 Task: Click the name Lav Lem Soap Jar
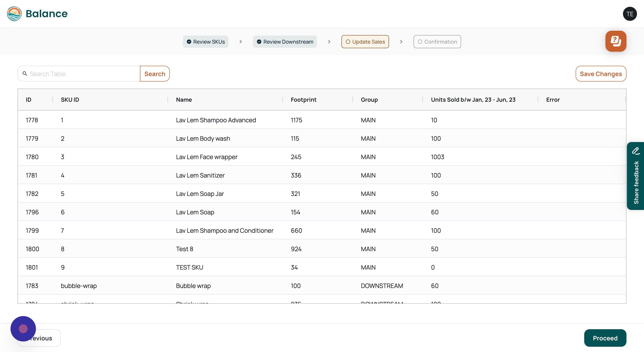pyautogui.click(x=200, y=194)
